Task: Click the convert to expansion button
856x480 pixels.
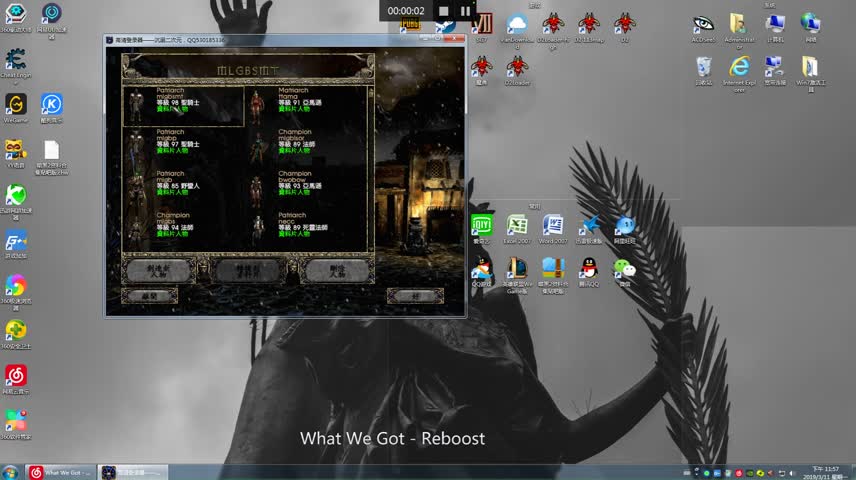Action: (248, 271)
